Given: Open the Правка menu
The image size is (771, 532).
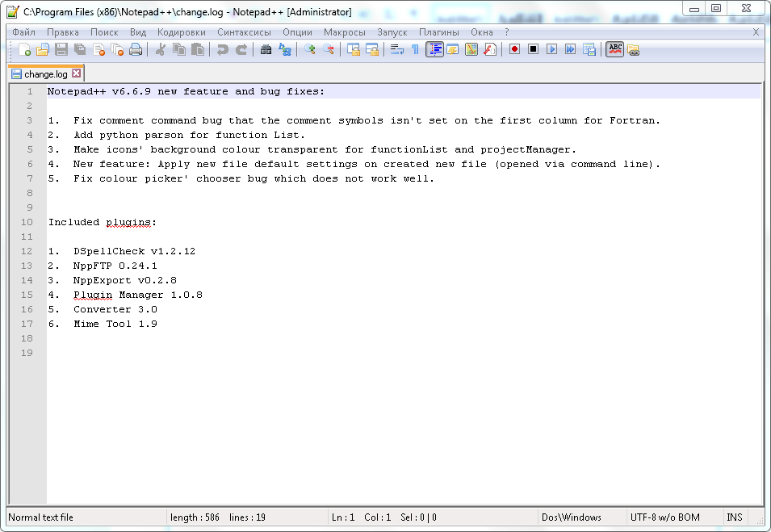Looking at the screenshot, I should [63, 32].
